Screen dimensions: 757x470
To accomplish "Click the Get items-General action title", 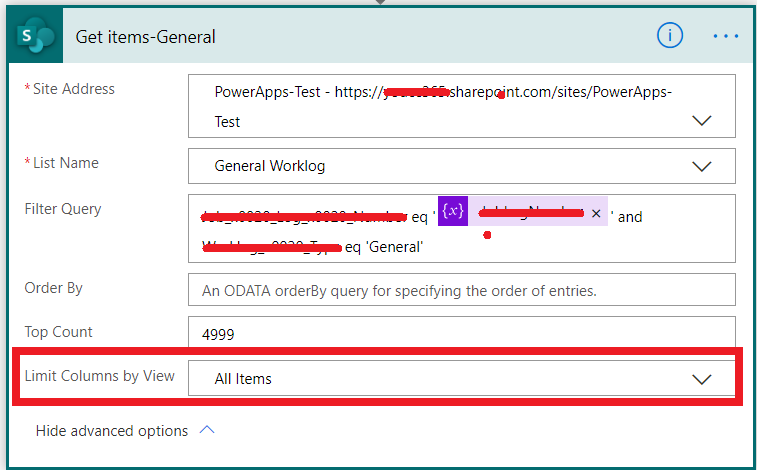I will [146, 37].
